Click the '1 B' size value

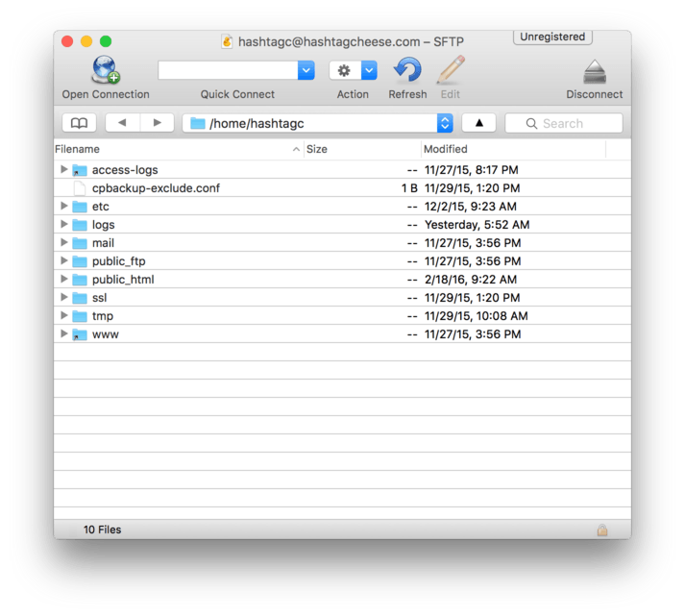click(409, 188)
